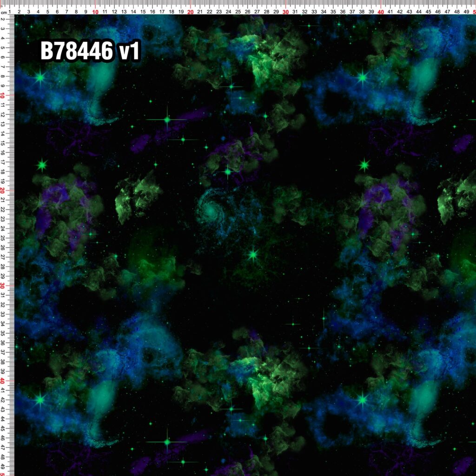Click the bright star below the spiral galaxy
This screenshot has height=476, width=476.
[x=253, y=255]
